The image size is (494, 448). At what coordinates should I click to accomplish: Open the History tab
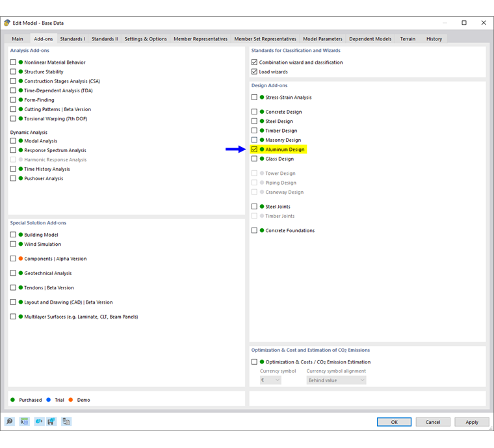434,39
